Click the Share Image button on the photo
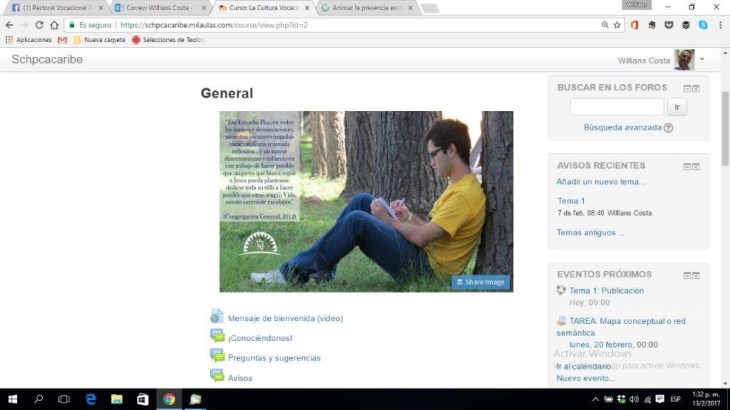This screenshot has height=410, width=730. coord(481,282)
